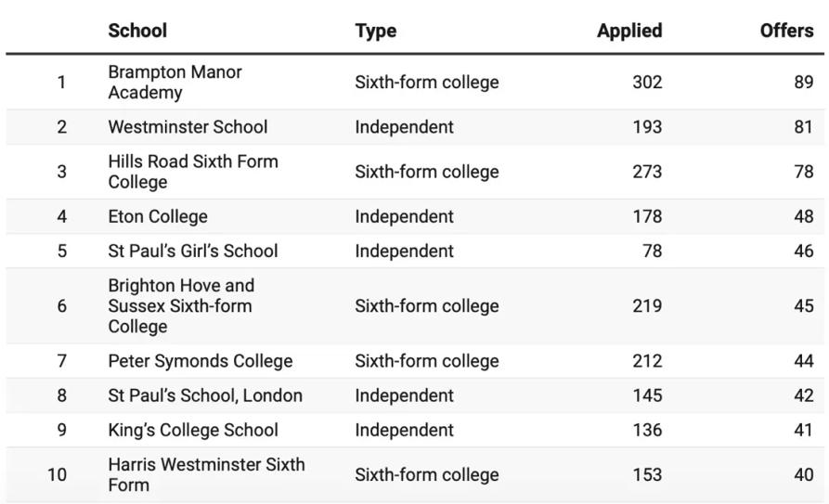Click the School column header
The image size is (829, 504).
pos(137,31)
